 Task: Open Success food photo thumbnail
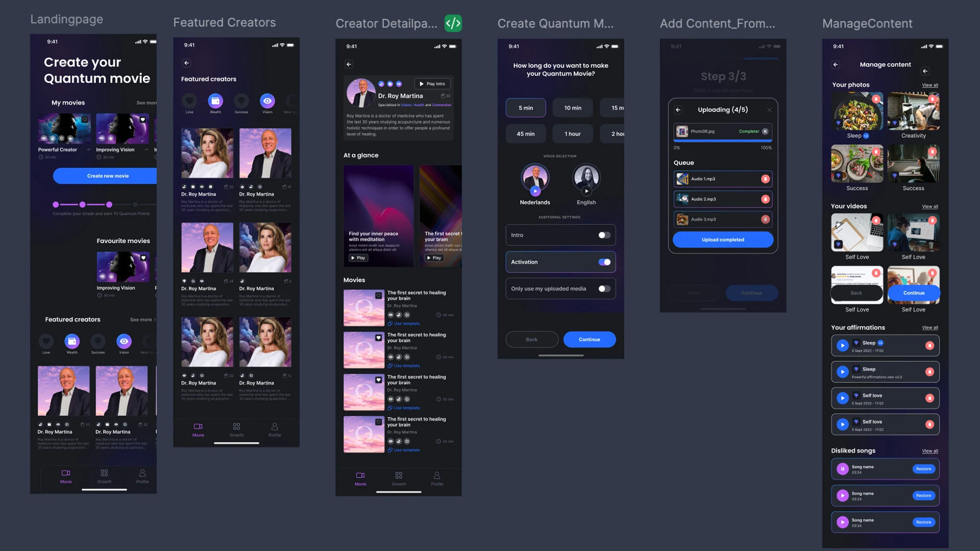point(857,163)
